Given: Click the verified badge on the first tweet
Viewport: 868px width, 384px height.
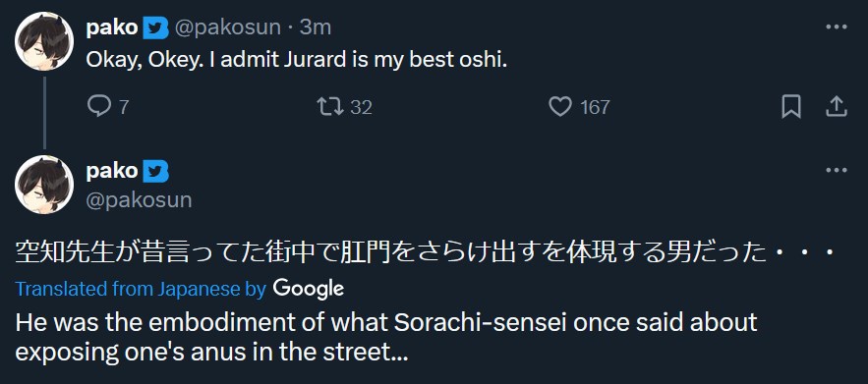Looking at the screenshot, I should (x=155, y=27).
